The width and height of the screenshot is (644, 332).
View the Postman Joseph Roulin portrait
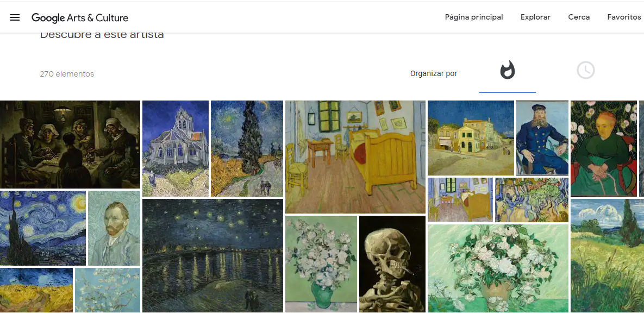pyautogui.click(x=542, y=137)
